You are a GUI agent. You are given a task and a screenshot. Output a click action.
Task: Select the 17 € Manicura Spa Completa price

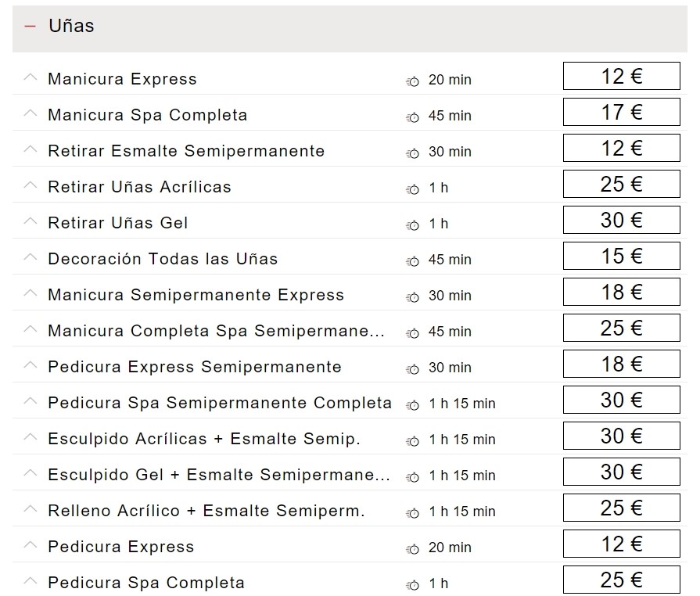coord(621,113)
